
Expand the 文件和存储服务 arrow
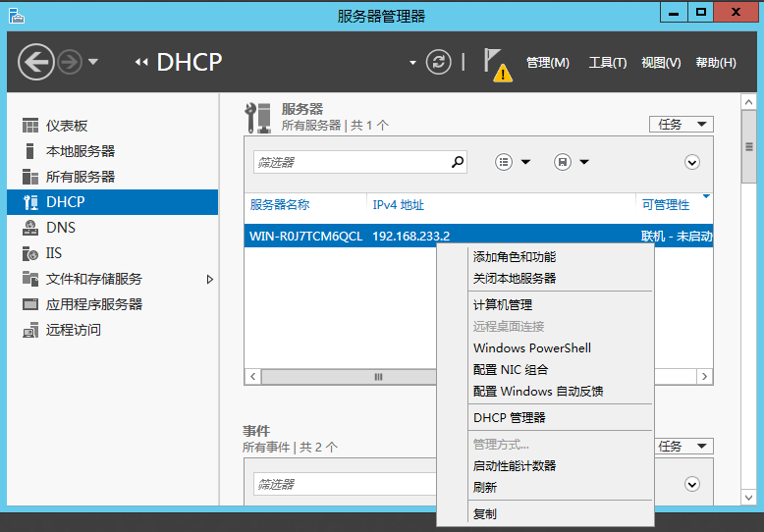[x=209, y=279]
